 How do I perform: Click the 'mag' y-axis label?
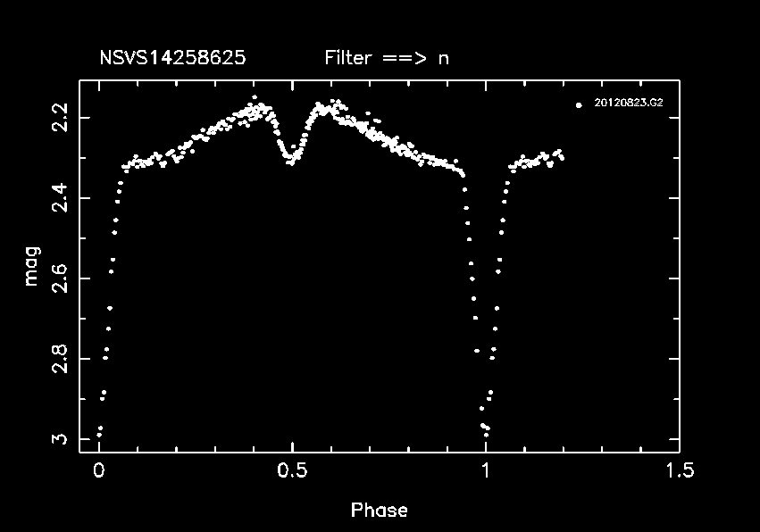click(x=32, y=268)
